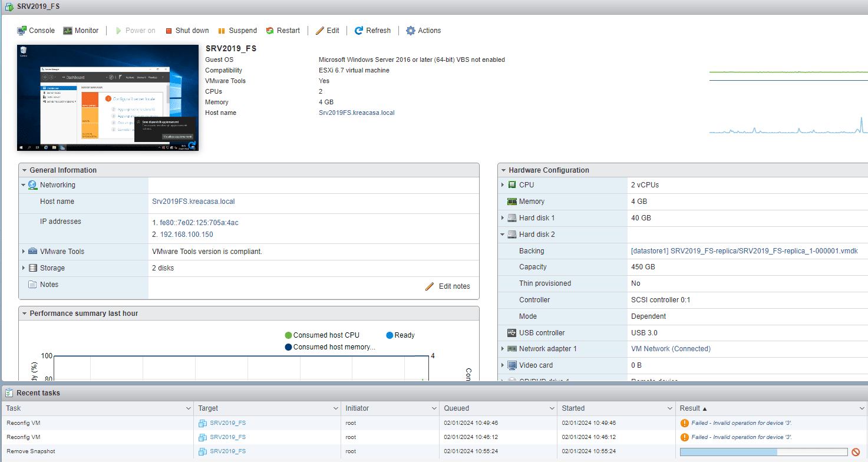Shut down the virtual machine
Screen dimensions: 868x462
[187, 30]
